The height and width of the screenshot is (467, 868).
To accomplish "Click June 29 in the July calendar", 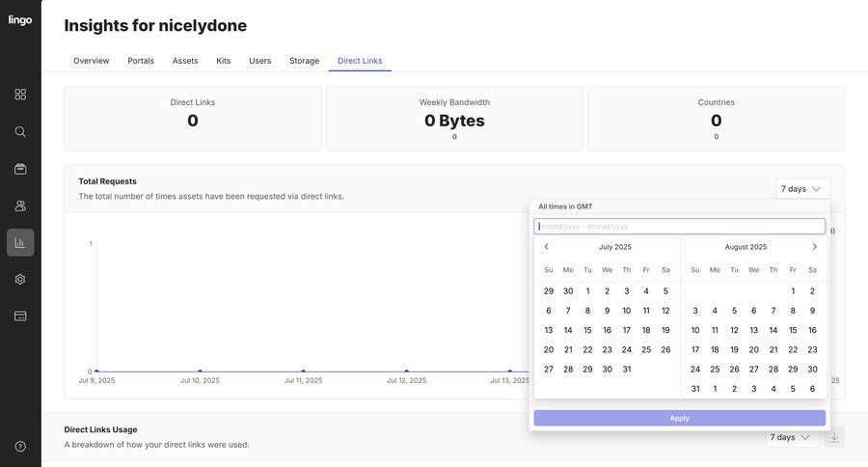I will [549, 290].
